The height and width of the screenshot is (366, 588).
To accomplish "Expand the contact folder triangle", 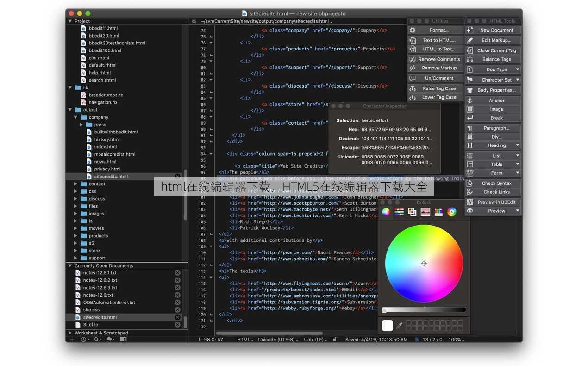I will 76,184.
